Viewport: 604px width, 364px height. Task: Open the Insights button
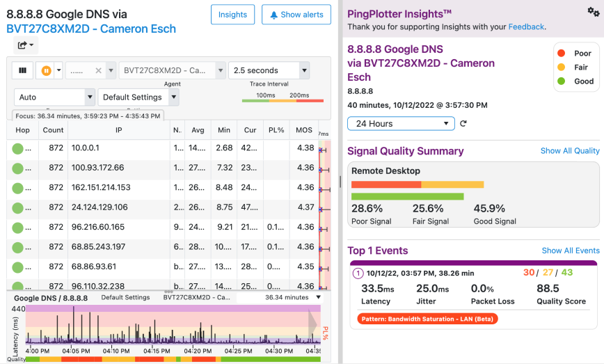tap(232, 15)
